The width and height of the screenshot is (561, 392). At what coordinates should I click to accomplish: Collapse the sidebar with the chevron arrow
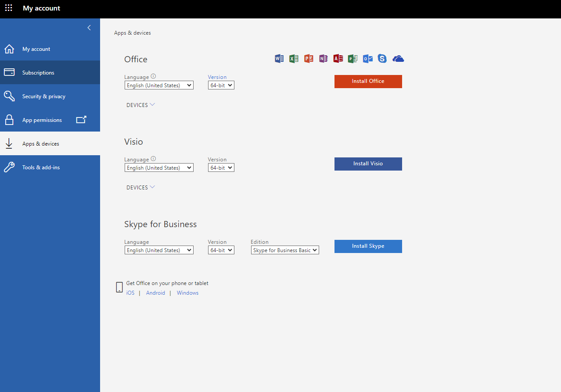point(89,28)
